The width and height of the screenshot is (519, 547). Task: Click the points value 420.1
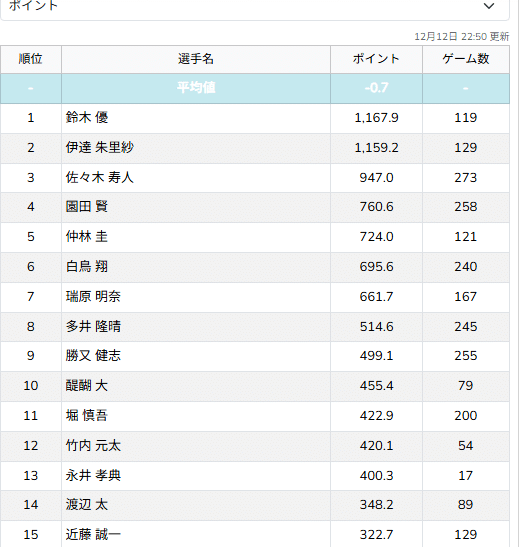376,446
